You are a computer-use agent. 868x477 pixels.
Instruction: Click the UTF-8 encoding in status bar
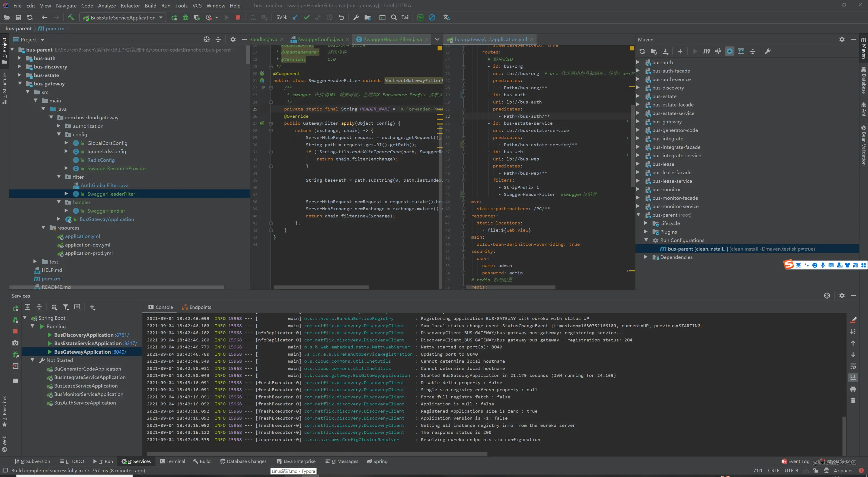coord(791,470)
